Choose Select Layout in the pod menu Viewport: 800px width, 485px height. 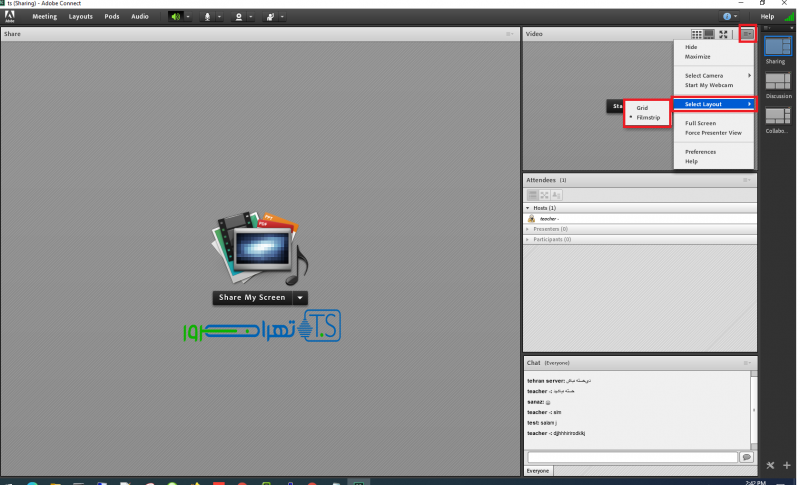tap(704, 104)
